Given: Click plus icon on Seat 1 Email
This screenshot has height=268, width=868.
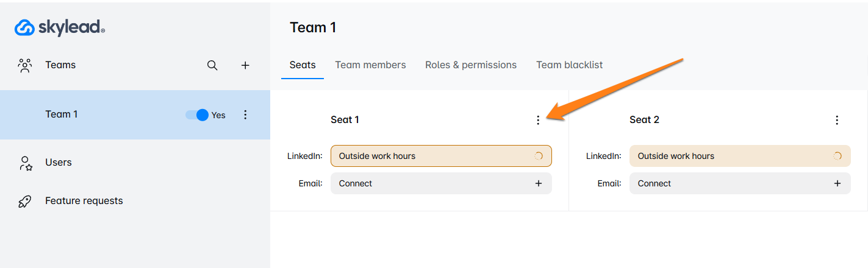Looking at the screenshot, I should click(539, 183).
